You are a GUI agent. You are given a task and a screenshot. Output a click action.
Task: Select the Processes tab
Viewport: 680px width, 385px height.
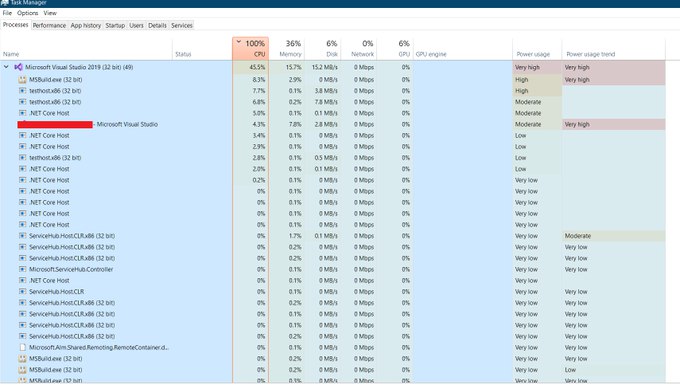point(15,25)
